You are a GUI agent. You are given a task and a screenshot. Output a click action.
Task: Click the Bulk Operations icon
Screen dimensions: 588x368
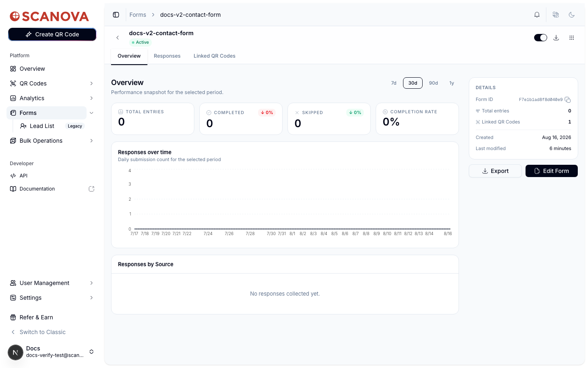coord(13,141)
